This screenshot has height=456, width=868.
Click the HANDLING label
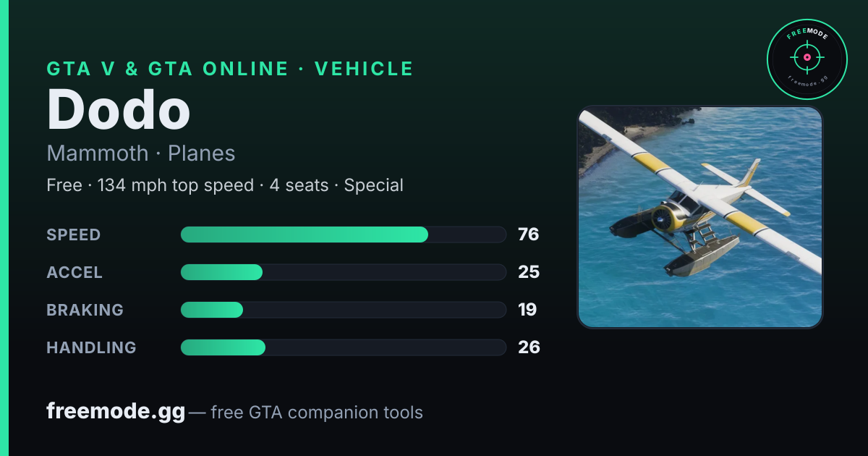[91, 347]
